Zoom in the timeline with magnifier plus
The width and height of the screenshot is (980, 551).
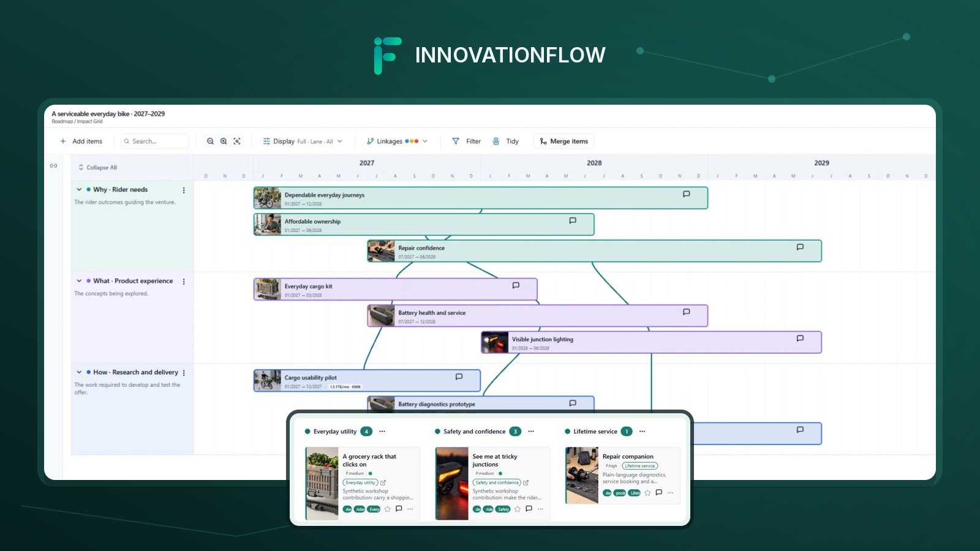point(224,141)
